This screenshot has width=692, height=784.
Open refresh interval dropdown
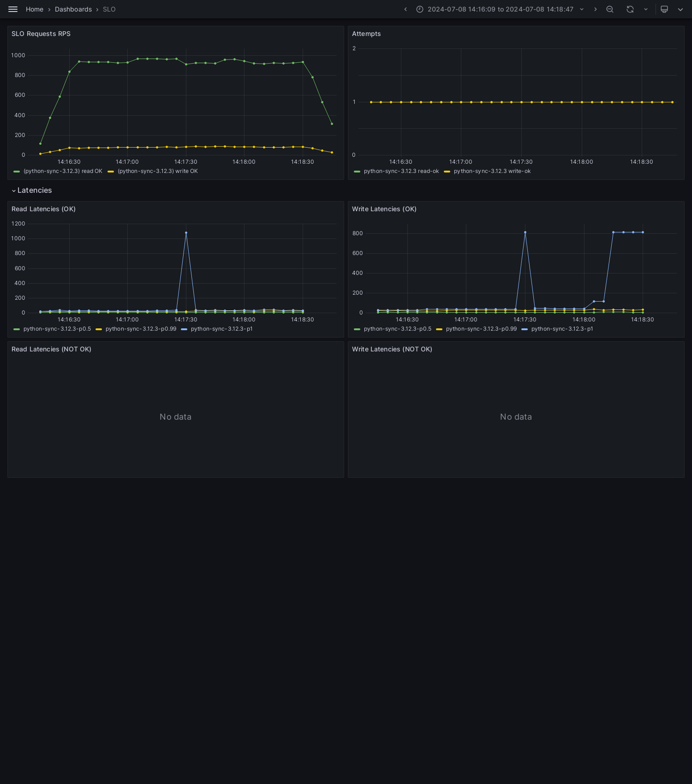tap(646, 9)
